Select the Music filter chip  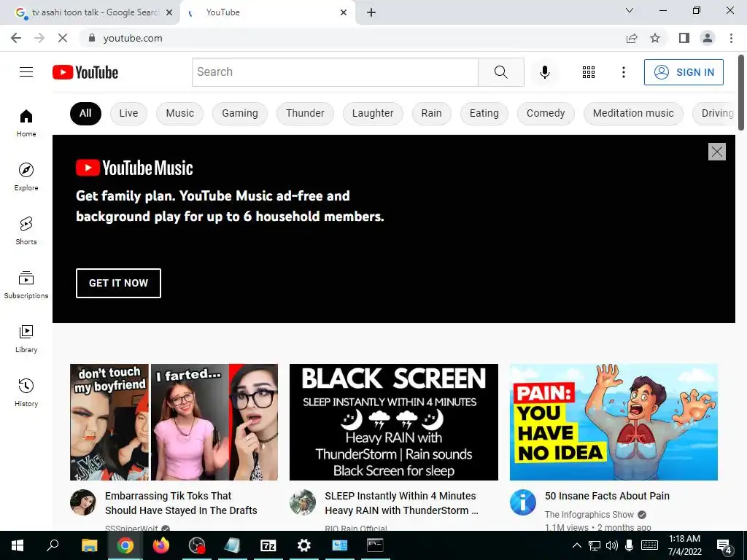click(180, 113)
